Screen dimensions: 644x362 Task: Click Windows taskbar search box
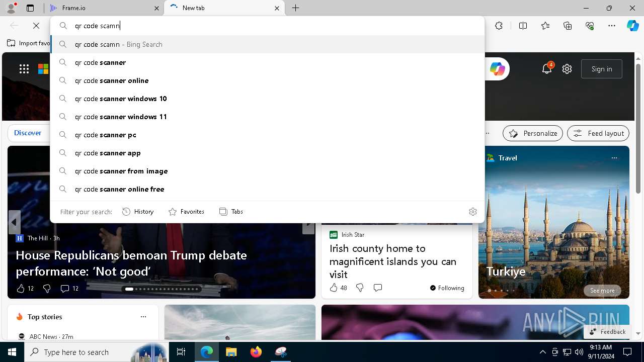click(x=97, y=352)
